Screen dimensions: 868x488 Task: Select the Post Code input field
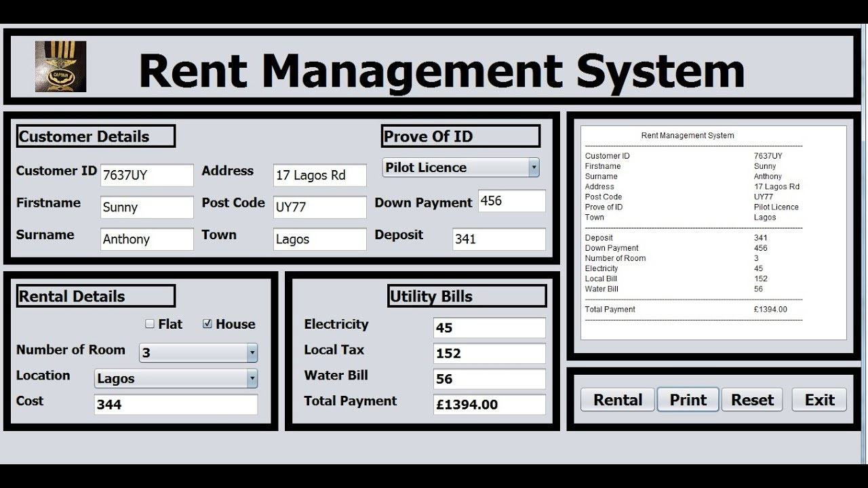(319, 207)
